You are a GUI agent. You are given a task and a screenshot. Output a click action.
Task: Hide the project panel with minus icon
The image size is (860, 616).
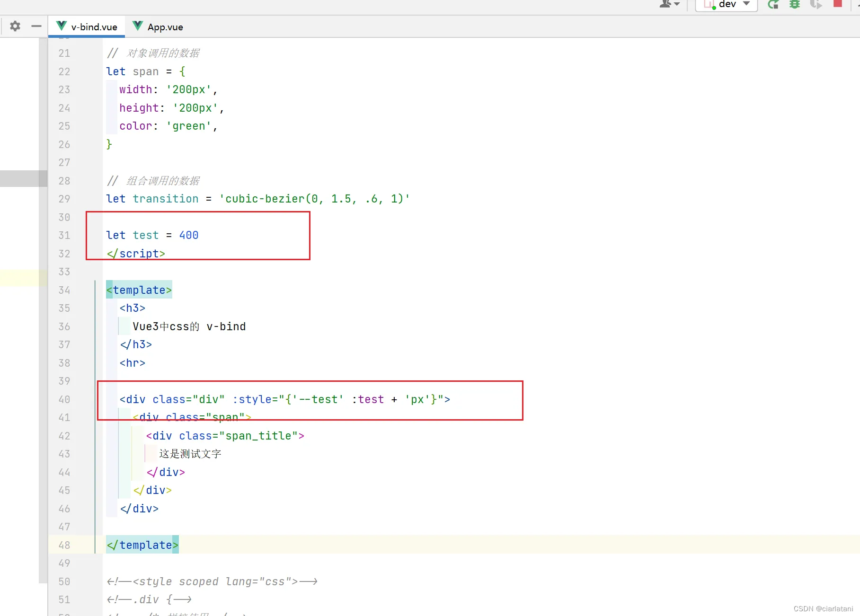(x=36, y=26)
